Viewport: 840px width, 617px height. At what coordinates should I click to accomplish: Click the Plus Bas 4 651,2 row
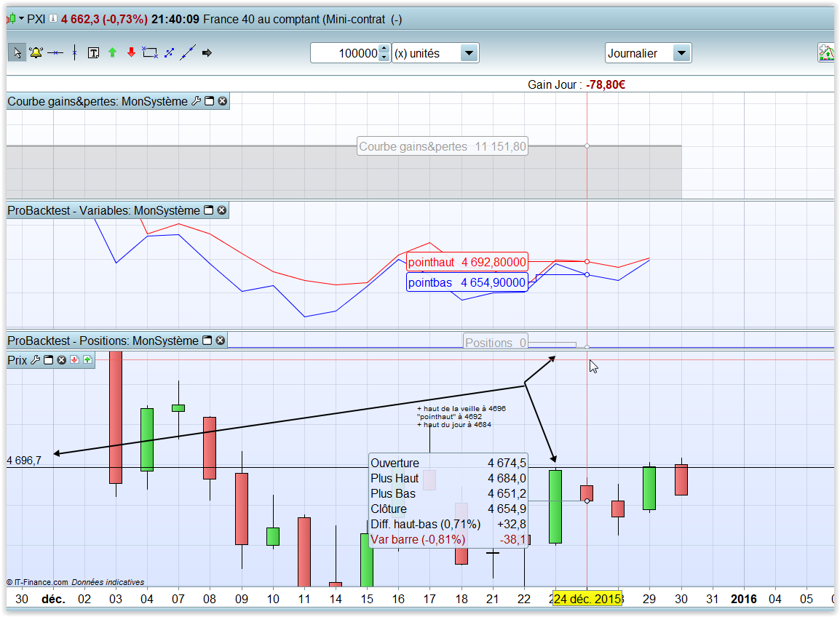(x=448, y=493)
